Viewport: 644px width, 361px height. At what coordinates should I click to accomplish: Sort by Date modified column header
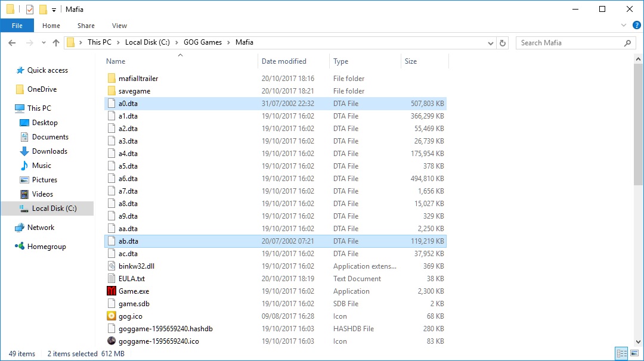(284, 61)
